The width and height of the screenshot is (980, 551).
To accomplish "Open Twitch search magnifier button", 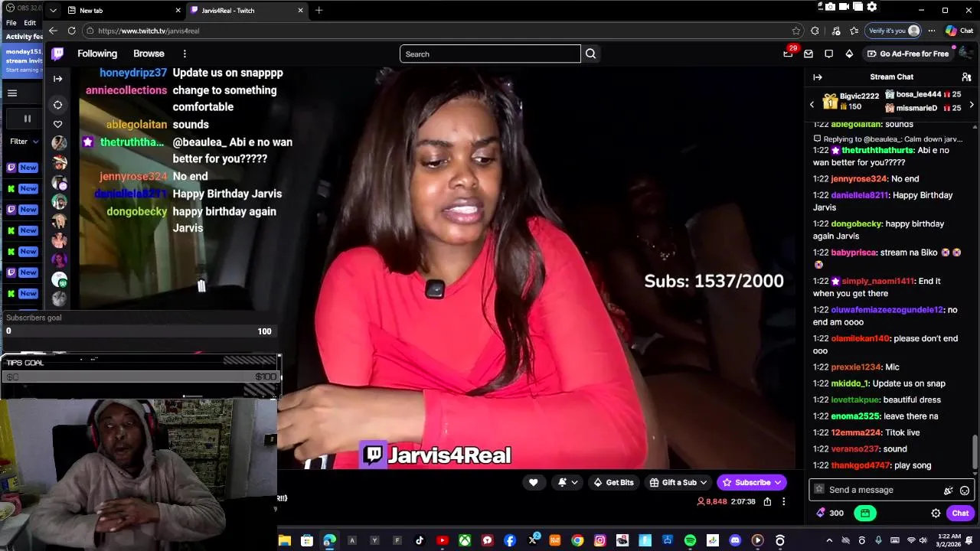I will coord(590,54).
